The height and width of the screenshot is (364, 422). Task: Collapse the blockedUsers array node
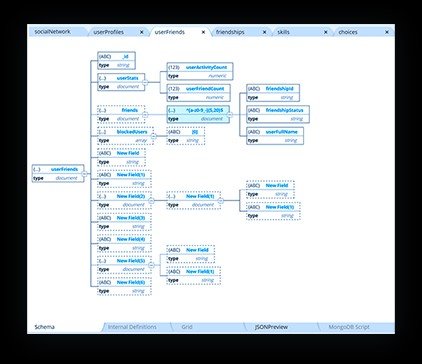(x=153, y=136)
